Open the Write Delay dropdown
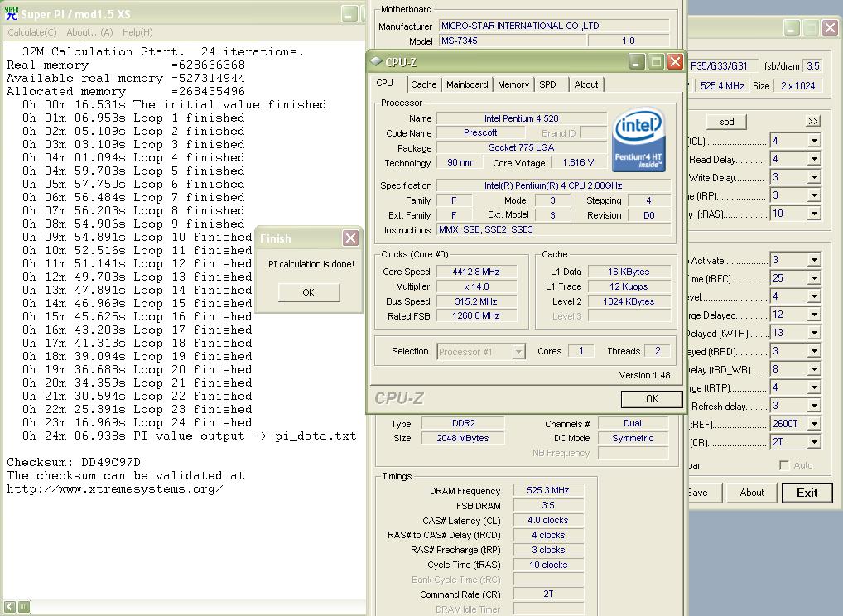843x616 pixels. [x=814, y=177]
